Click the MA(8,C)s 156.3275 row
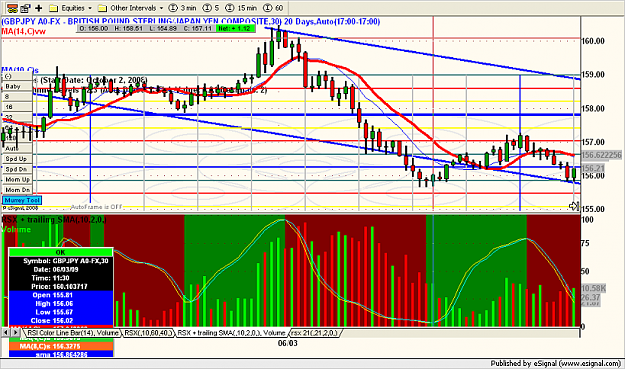The height and width of the screenshot is (369, 625). 61,346
